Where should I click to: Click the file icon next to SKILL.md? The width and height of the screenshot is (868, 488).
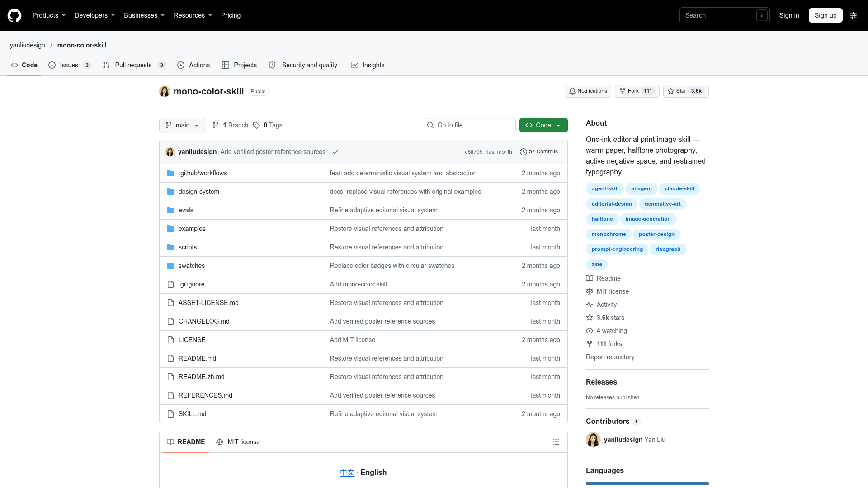point(170,414)
